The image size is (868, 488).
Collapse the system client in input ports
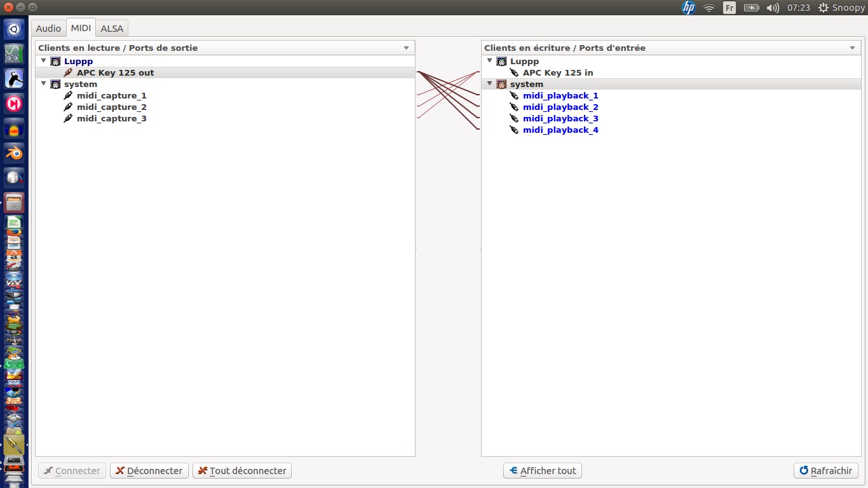pos(489,84)
